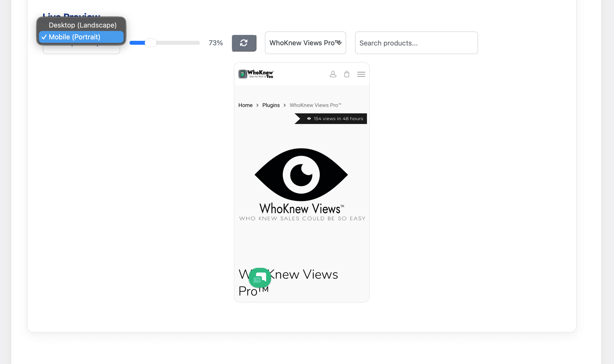Open the green chat widget
Screen dimensions: 614x364
click(260, 278)
